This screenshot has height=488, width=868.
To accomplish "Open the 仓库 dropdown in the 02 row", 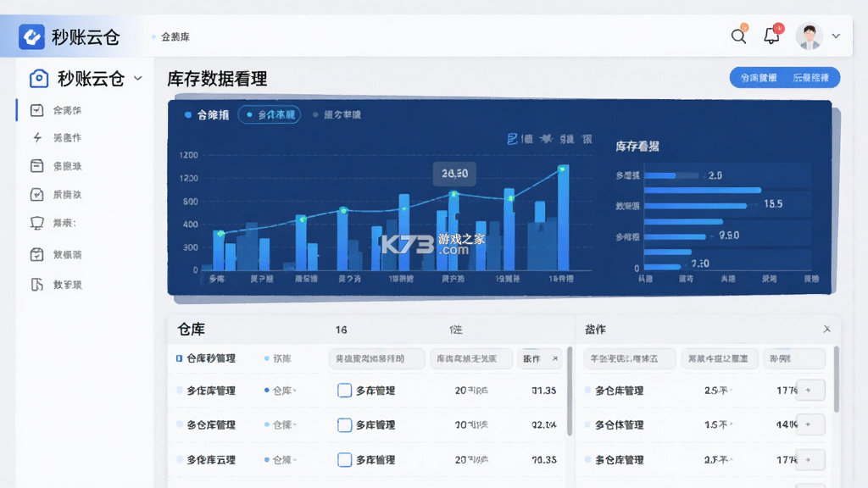I will [x=281, y=425].
